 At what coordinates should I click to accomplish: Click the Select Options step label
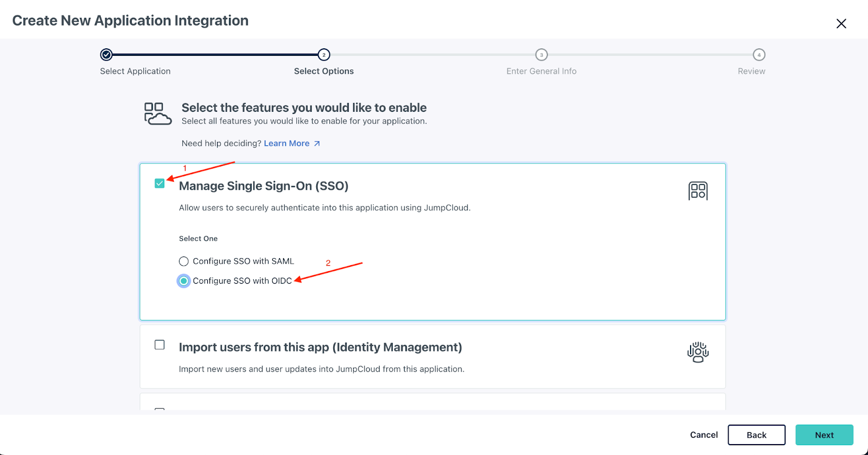pos(324,71)
